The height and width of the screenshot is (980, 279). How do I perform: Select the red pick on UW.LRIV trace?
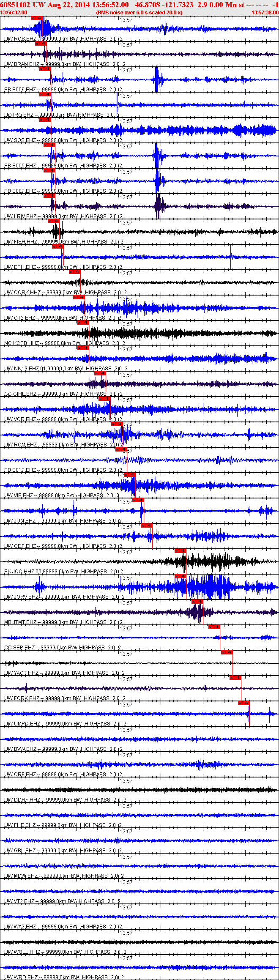tap(49, 196)
